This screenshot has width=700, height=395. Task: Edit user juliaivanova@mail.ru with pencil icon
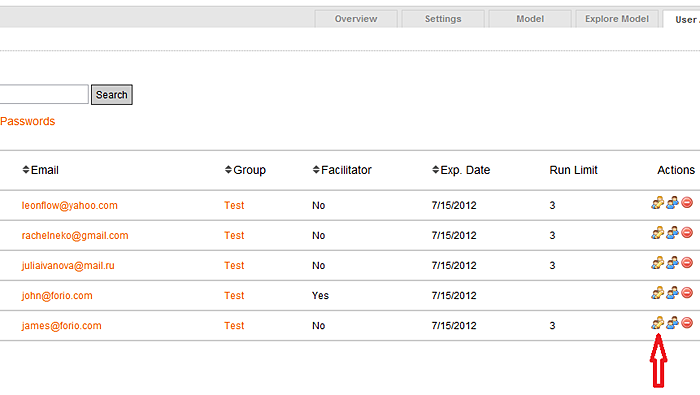657,263
